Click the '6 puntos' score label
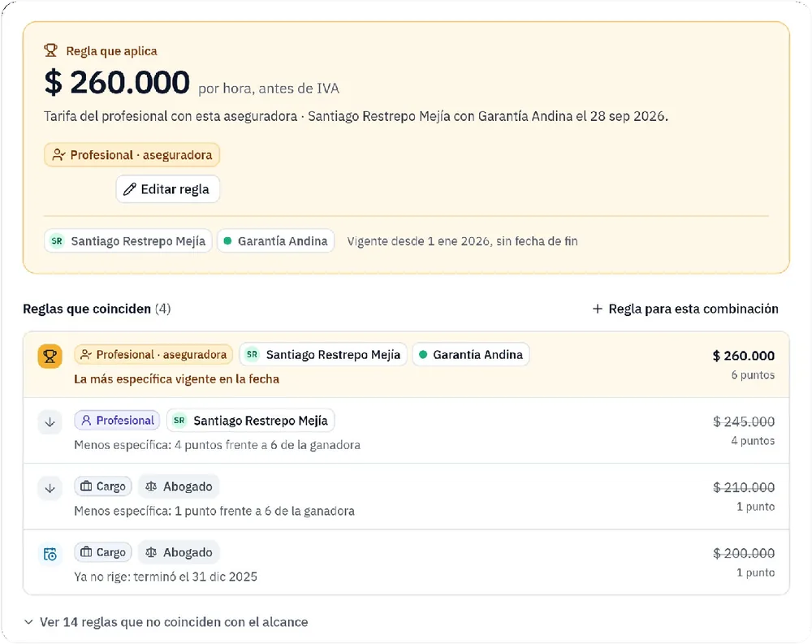Viewport: 812px width, 644px height. (x=753, y=374)
